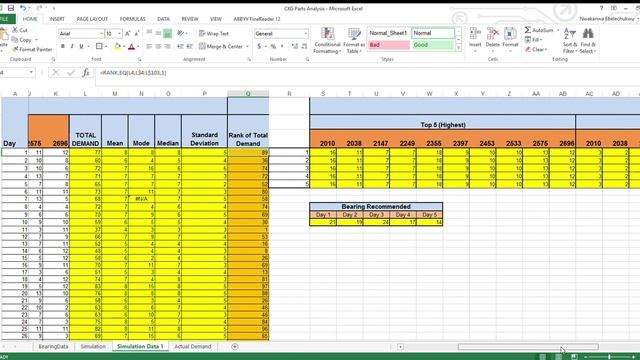Open the ABBYY FineReader 12 tab
Image resolution: width=640 pixels, height=360 pixels.
pyautogui.click(x=257, y=19)
